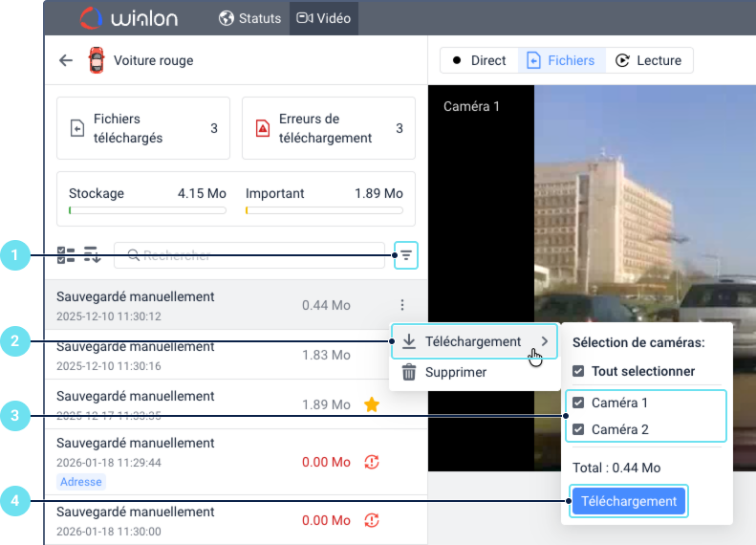The width and height of the screenshot is (756, 545).
Task: Select the starred 1.89 Mo file title
Action: coord(136,396)
